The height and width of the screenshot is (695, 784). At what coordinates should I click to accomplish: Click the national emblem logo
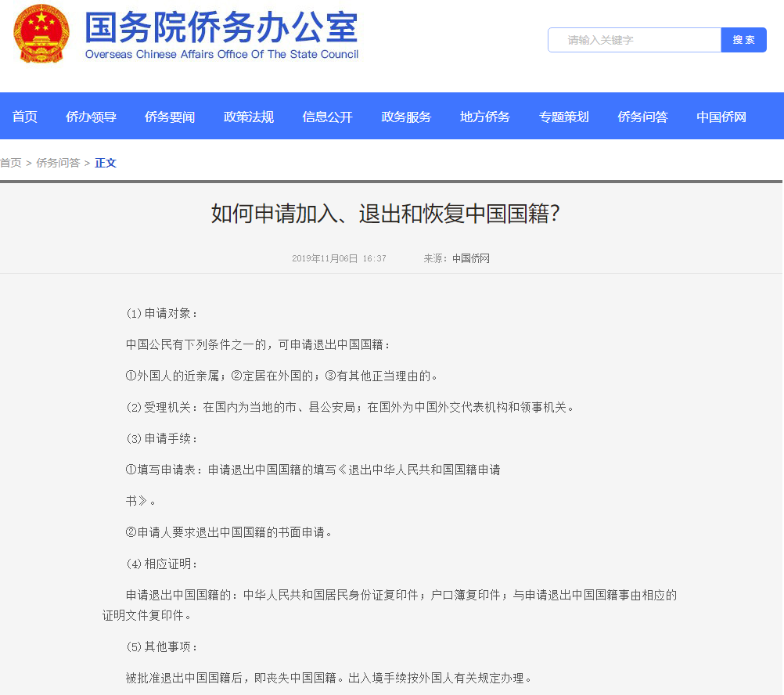(40, 34)
